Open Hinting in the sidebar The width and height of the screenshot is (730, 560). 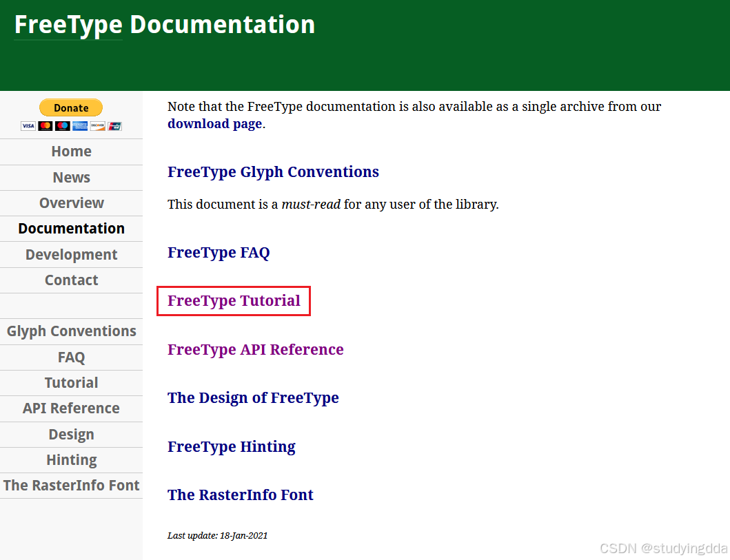[71, 460]
